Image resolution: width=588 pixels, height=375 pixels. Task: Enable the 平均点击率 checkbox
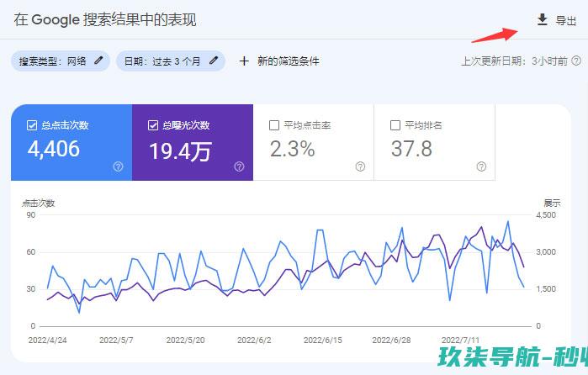[274, 125]
